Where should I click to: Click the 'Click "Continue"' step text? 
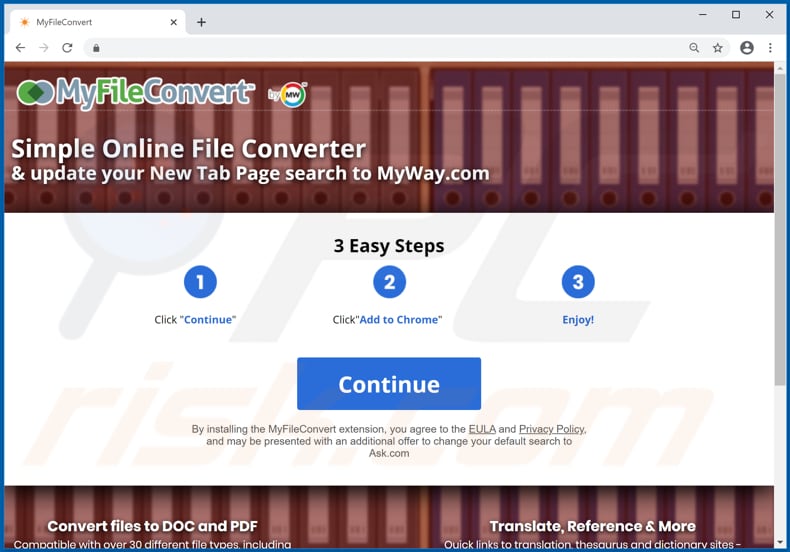coord(195,320)
